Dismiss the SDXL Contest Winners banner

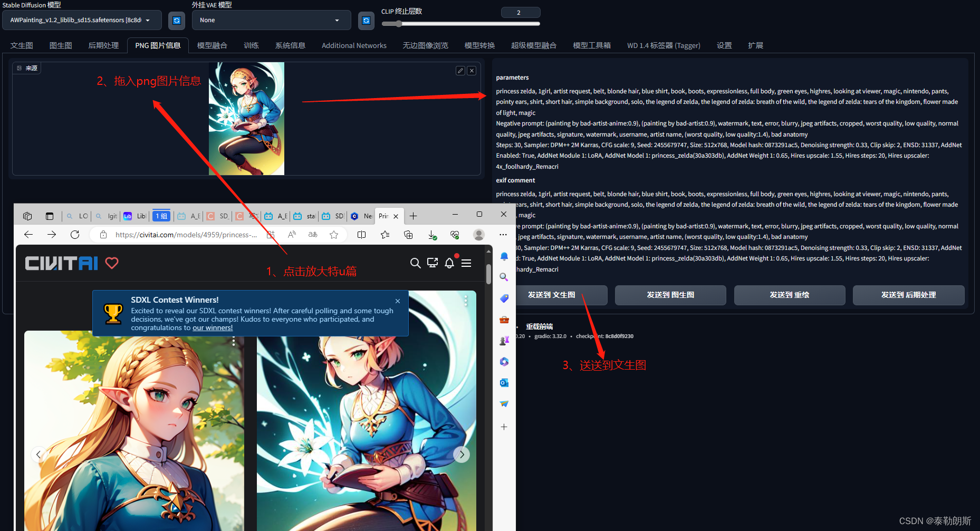click(398, 301)
